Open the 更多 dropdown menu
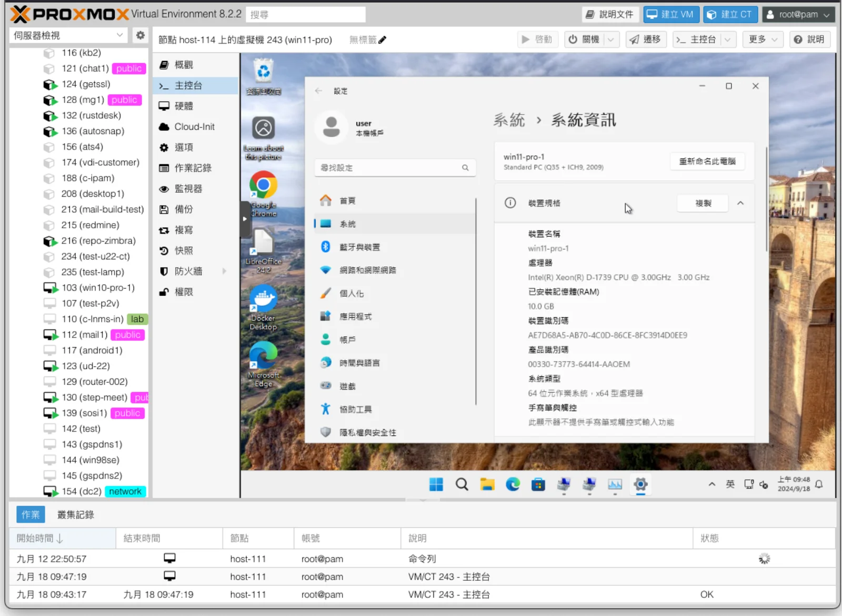Image resolution: width=842 pixels, height=616 pixels. (763, 39)
